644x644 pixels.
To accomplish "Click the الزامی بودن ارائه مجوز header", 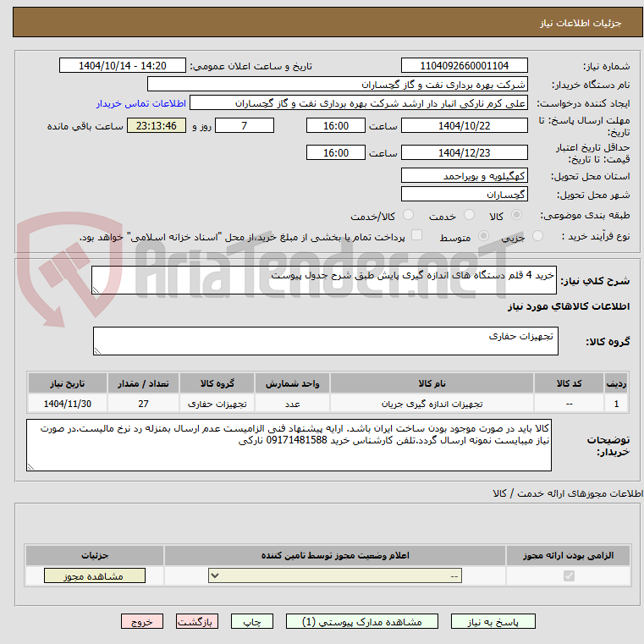I will click(569, 555).
